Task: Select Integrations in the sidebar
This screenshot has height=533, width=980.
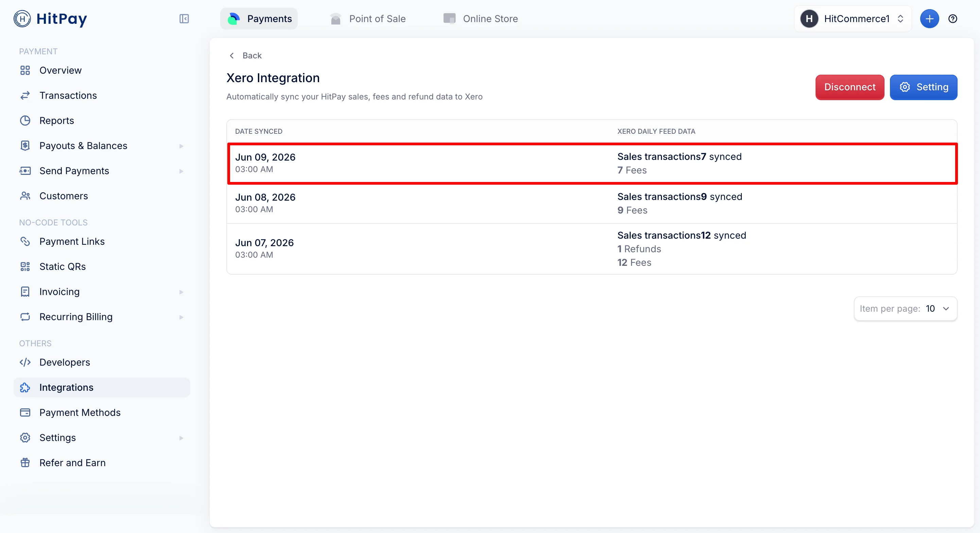Action: point(102,387)
